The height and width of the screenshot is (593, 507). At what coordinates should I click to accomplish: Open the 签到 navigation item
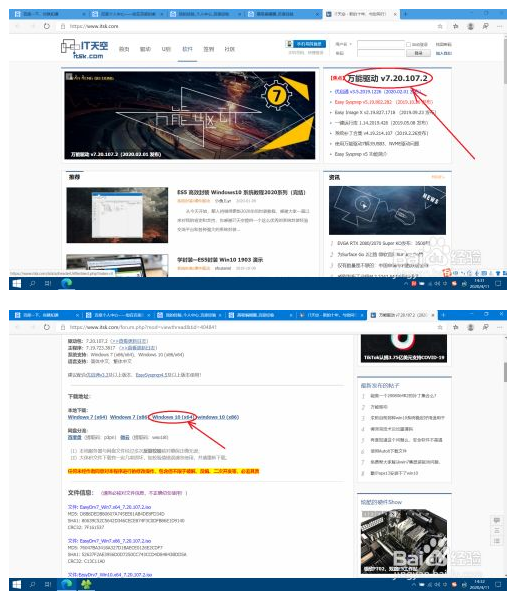[209, 49]
